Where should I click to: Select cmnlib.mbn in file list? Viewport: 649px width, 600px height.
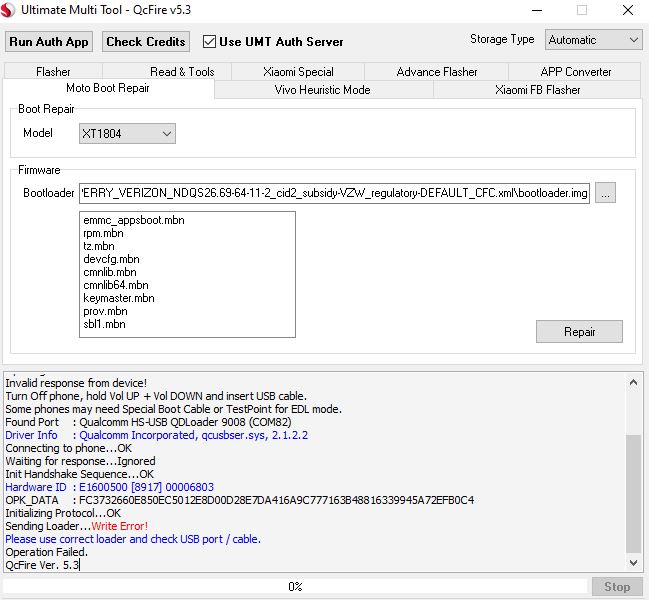[110, 272]
